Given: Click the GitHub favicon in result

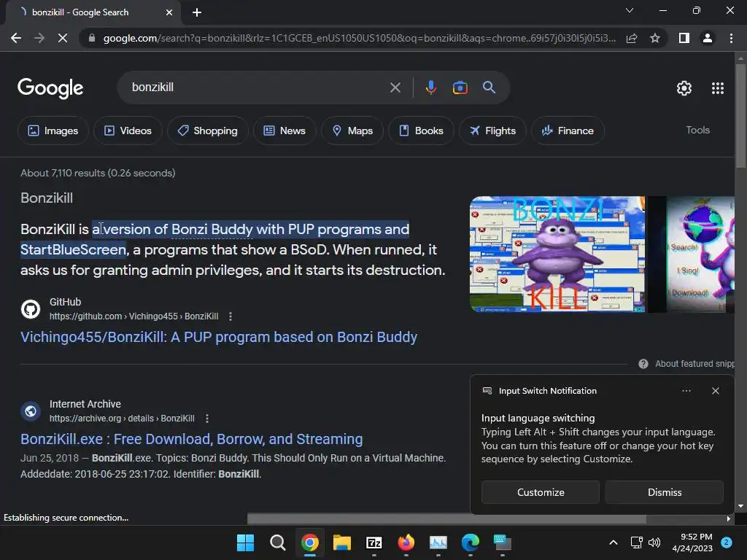Looking at the screenshot, I should tap(31, 309).
